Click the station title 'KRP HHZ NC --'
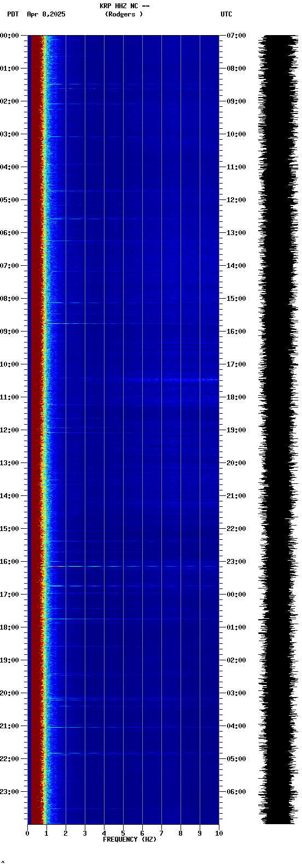The height and width of the screenshot is (868, 302). (125, 6)
